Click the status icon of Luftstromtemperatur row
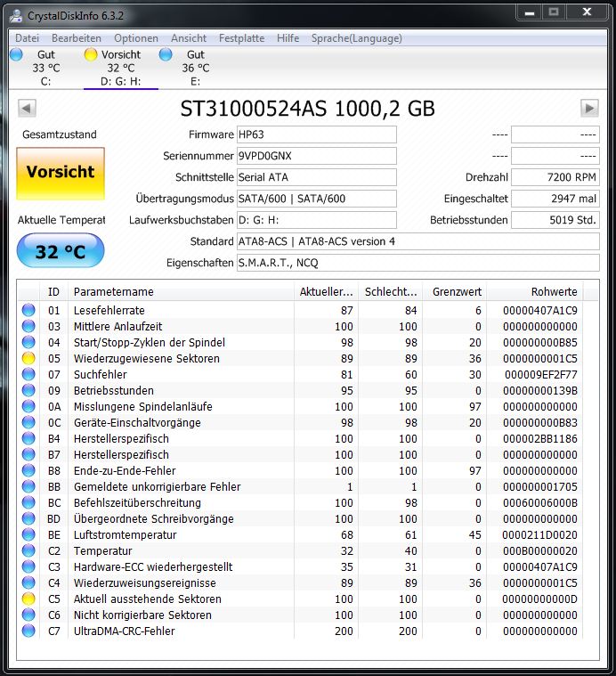The height and width of the screenshot is (676, 616). pos(28,534)
